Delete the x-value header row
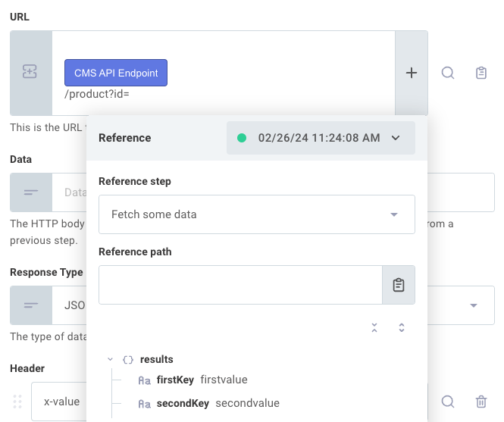 481,402
